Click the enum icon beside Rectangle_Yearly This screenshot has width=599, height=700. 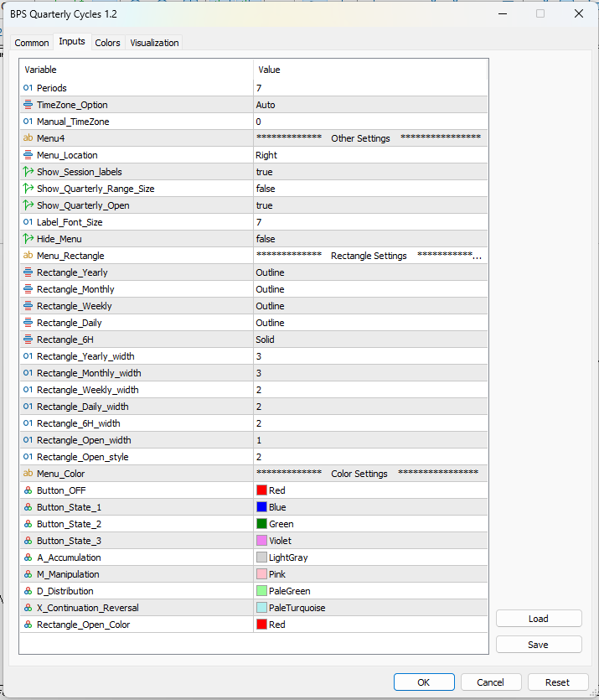point(28,272)
